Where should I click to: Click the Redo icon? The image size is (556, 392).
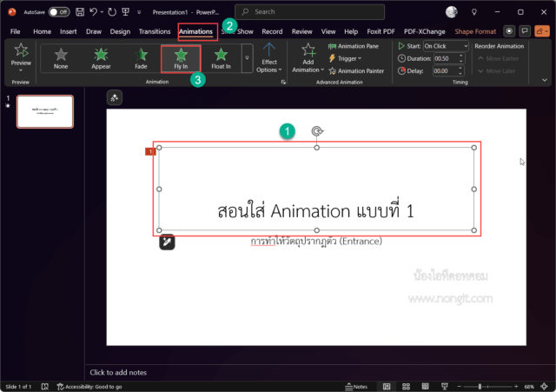(112, 12)
